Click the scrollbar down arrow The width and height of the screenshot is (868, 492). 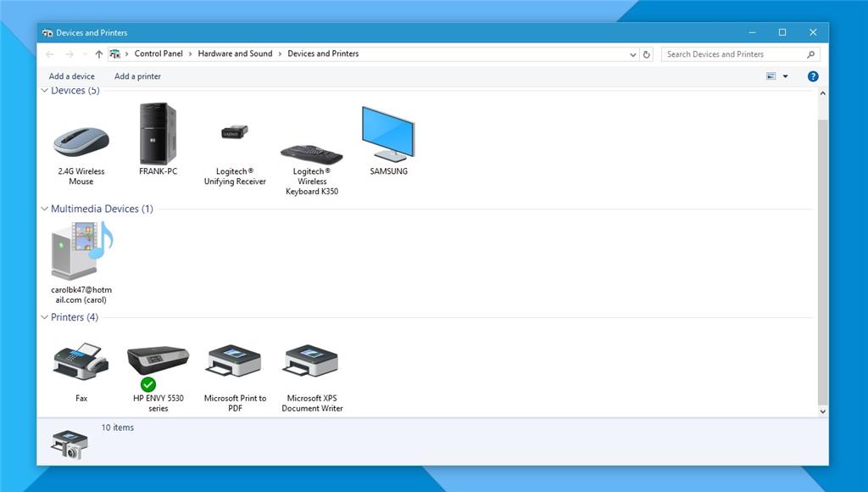tap(822, 411)
